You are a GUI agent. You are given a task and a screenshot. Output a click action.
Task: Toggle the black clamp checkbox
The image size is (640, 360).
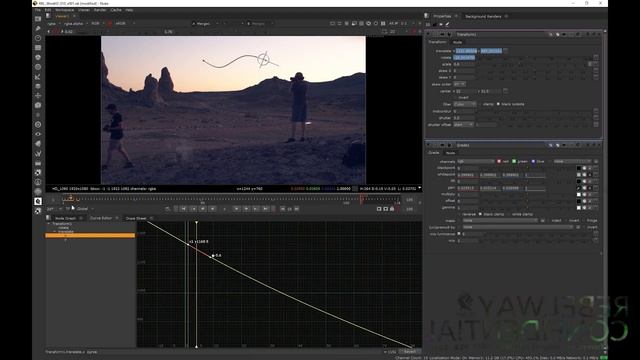480,214
